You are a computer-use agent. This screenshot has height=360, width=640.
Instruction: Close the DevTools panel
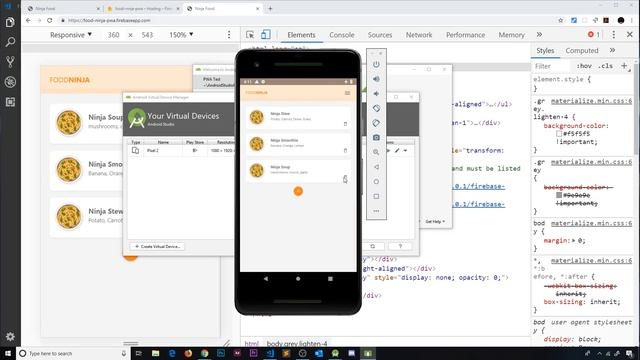click(x=630, y=35)
